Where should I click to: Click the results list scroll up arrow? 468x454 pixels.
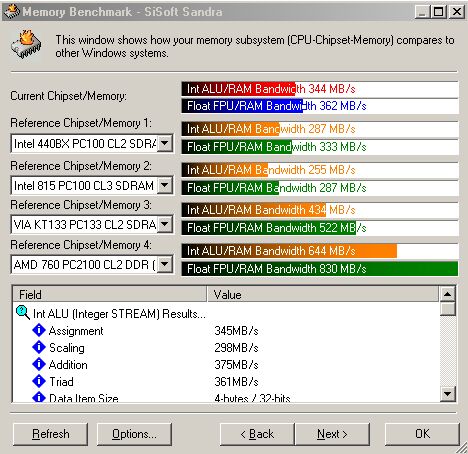[x=447, y=294]
